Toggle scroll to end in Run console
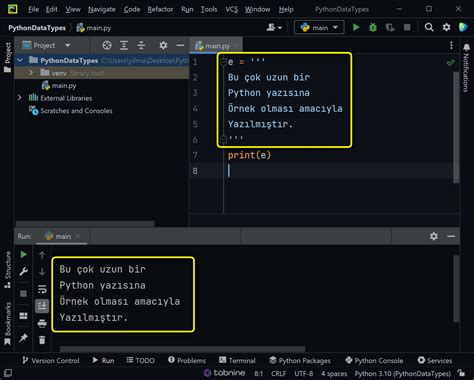This screenshot has height=380, width=474. coord(42,306)
